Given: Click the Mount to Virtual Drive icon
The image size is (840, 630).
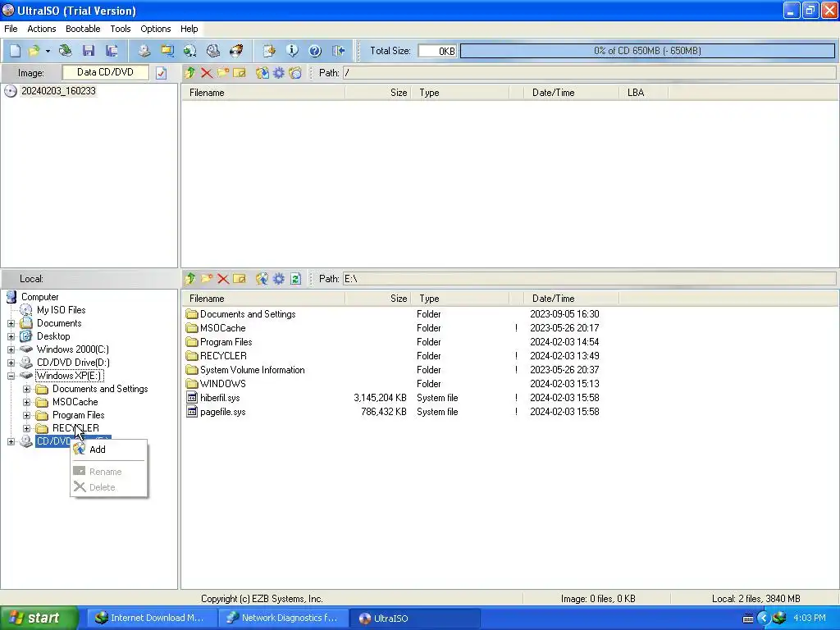Looking at the screenshot, I should (x=213, y=51).
